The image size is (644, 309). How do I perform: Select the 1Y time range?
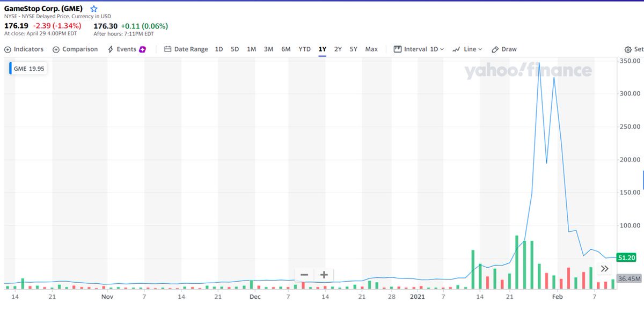(x=323, y=49)
